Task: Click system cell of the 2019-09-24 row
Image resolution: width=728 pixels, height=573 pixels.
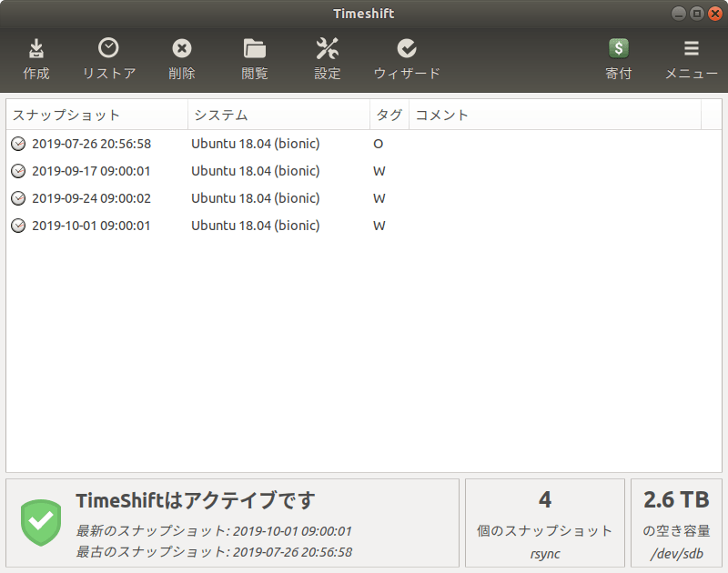Action: 256,198
